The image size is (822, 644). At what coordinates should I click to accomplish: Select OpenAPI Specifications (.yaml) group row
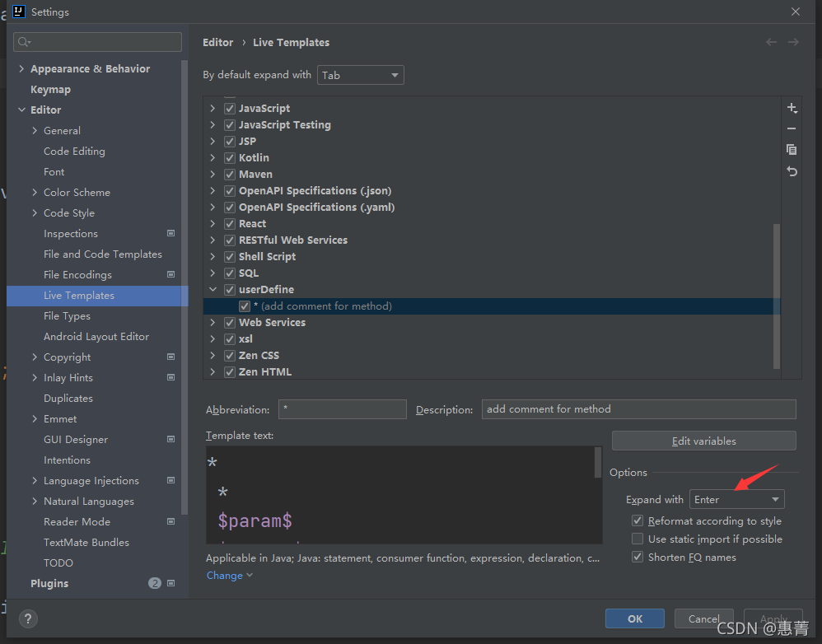click(x=492, y=207)
